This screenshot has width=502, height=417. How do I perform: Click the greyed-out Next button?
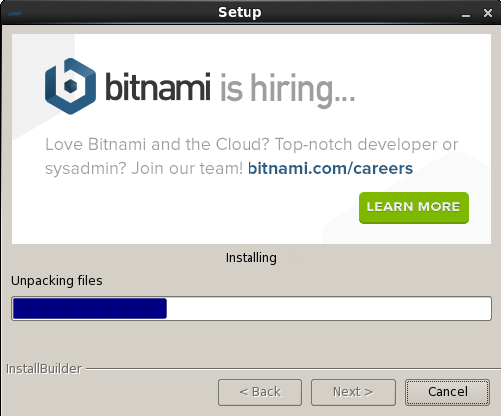[353, 392]
